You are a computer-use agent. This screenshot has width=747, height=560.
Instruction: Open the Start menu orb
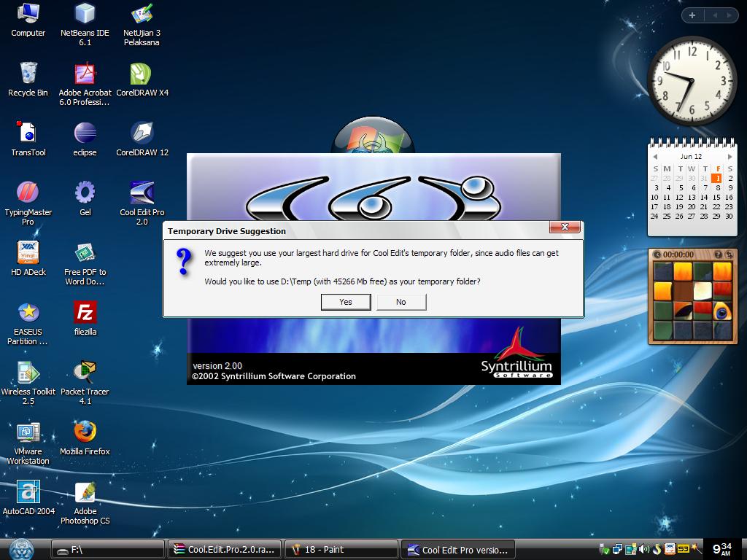tap(21, 550)
